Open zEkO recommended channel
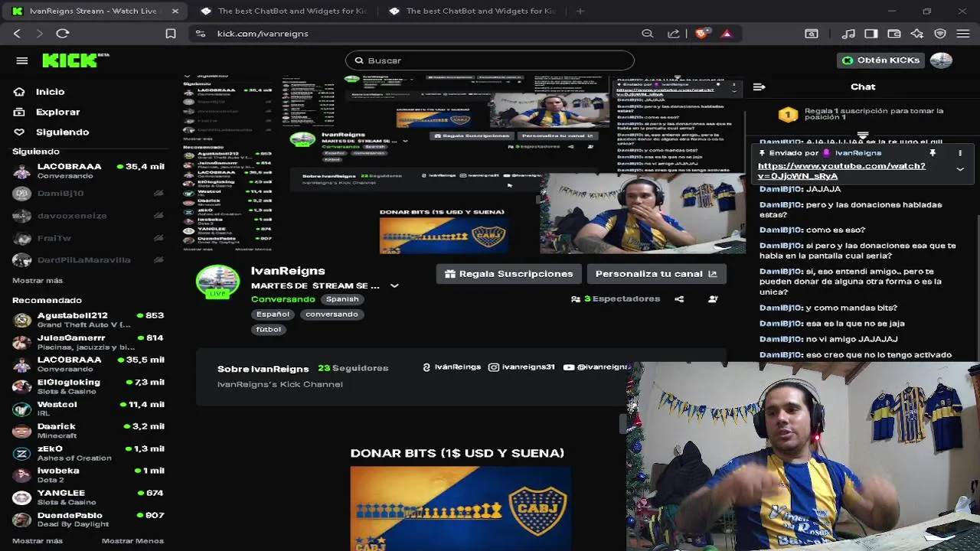Image resolution: width=980 pixels, height=551 pixels. click(88, 453)
